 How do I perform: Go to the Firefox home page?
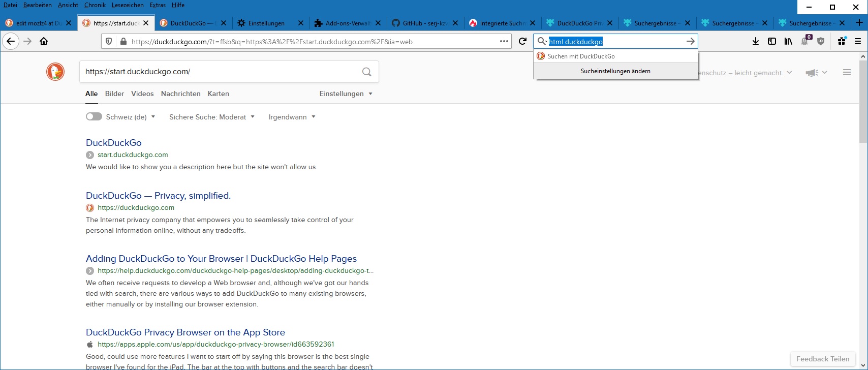point(44,42)
